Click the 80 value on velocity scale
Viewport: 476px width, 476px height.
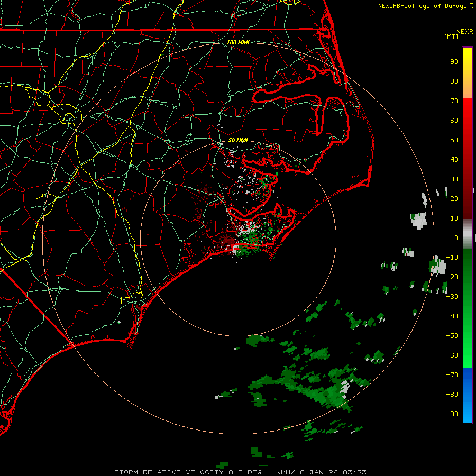[454, 81]
